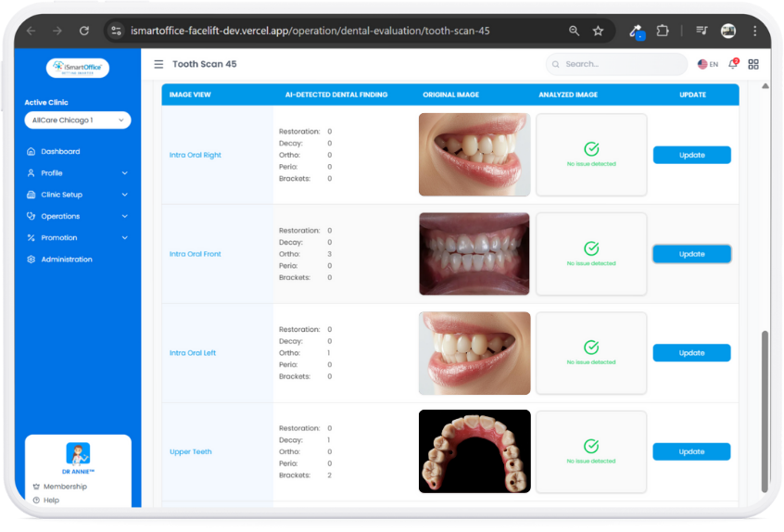Click the ANALYZED IMAGE column header
This screenshot has height=532, width=784.
(x=568, y=95)
